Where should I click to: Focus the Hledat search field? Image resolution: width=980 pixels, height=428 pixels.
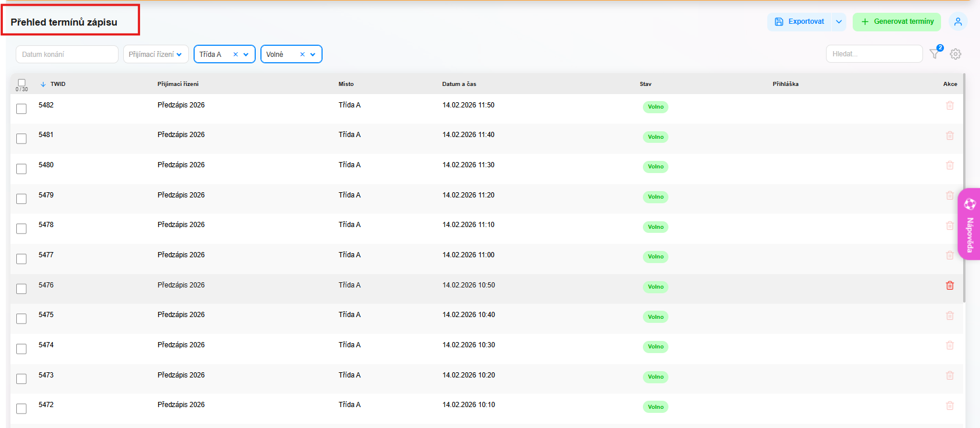click(874, 54)
